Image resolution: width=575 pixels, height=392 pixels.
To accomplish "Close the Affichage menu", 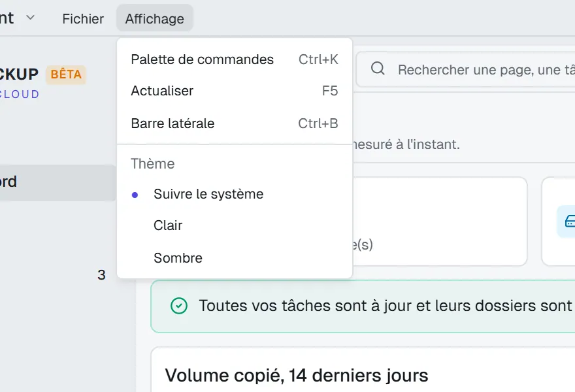I will point(154,18).
